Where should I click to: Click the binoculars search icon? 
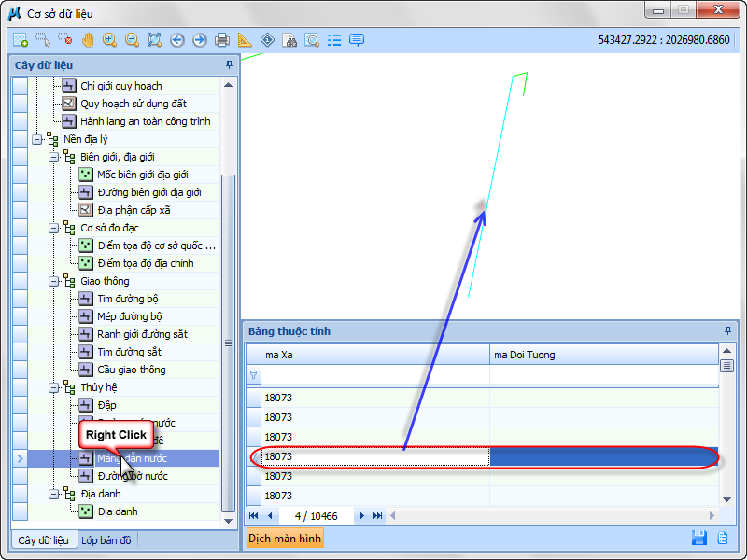pyautogui.click(x=289, y=40)
